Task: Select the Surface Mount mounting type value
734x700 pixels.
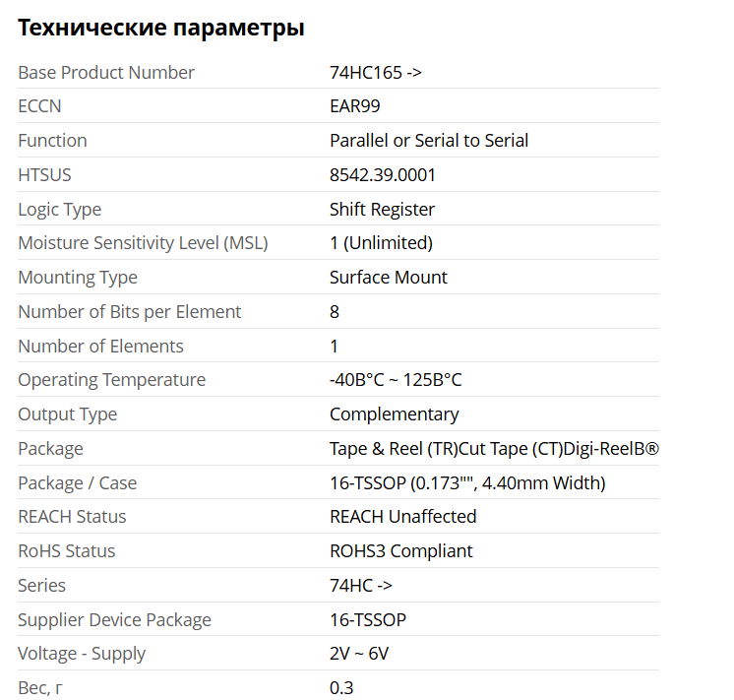Action: (388, 278)
